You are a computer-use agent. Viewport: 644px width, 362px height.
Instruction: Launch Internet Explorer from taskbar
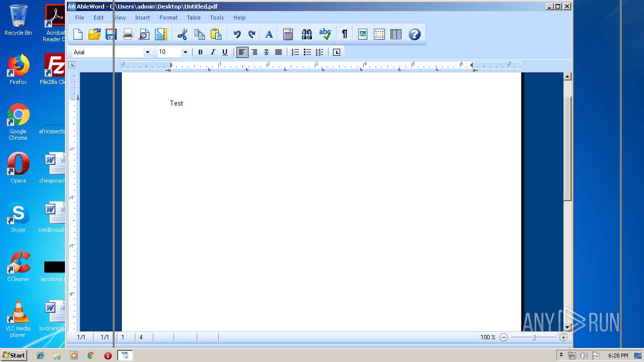[40, 355]
